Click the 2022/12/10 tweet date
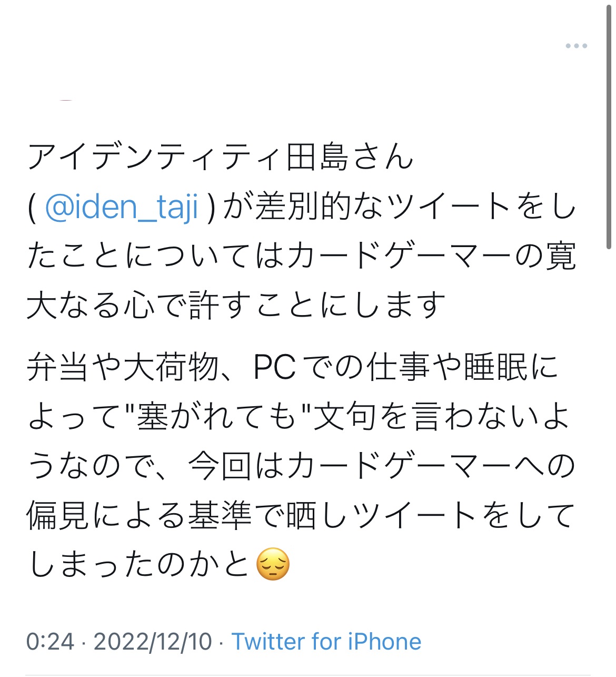 pos(153,642)
